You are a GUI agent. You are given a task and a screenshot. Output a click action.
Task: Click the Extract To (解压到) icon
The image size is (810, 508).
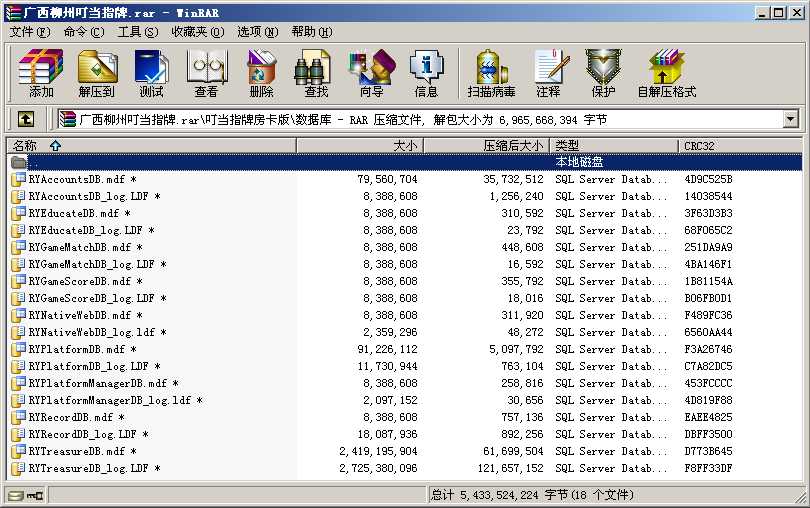[x=97, y=73]
